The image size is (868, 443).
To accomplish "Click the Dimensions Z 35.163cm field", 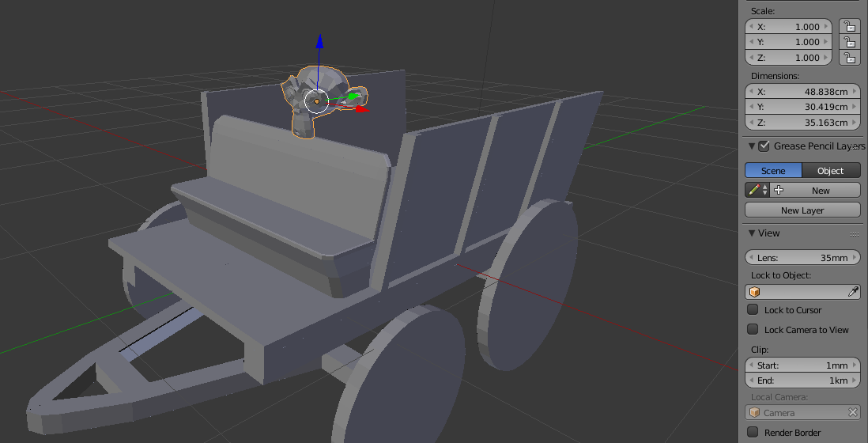I will pos(802,123).
